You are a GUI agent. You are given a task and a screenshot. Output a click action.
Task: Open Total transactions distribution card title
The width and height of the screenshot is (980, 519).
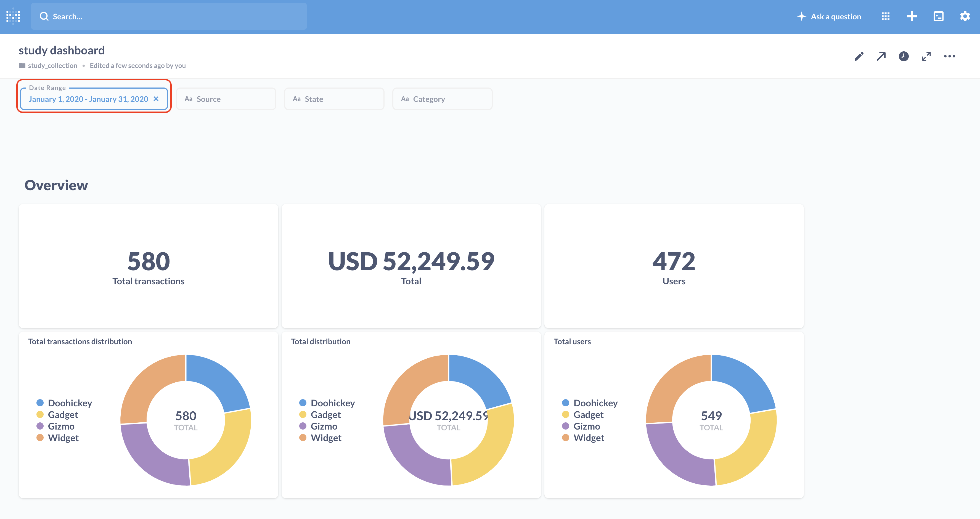click(x=80, y=341)
